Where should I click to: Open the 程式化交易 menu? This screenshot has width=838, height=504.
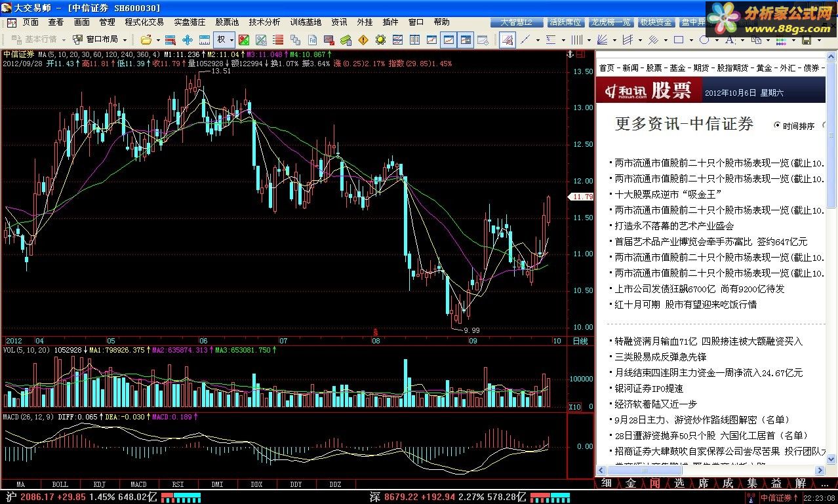(144, 22)
